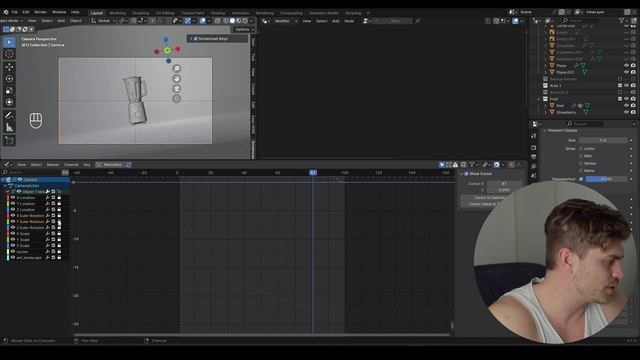Hide Z Scale curve visibility eye

click(13, 246)
